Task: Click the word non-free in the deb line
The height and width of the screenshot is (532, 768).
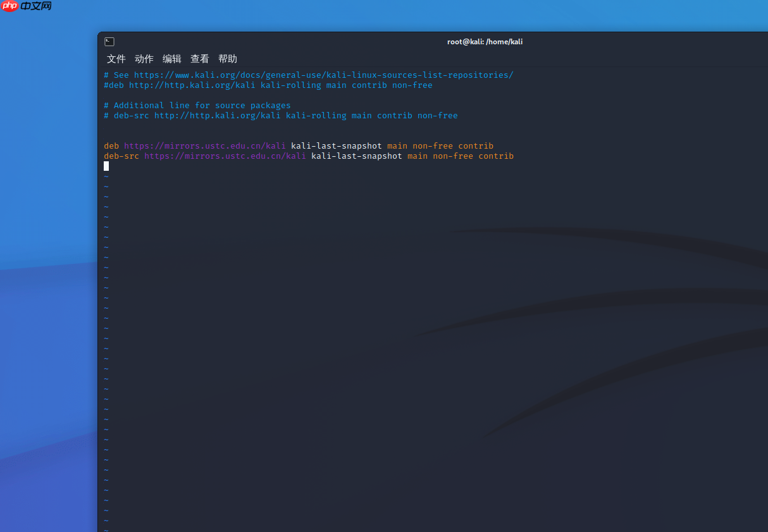Action: point(432,145)
